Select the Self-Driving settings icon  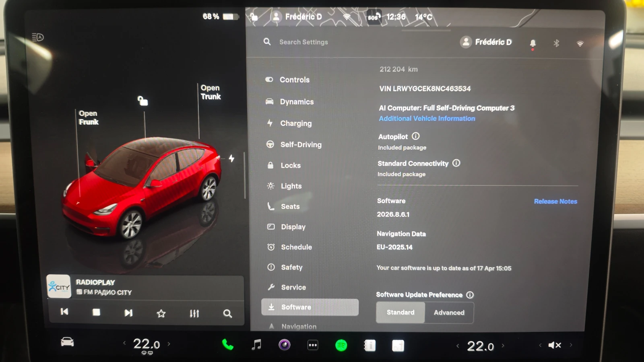point(270,144)
